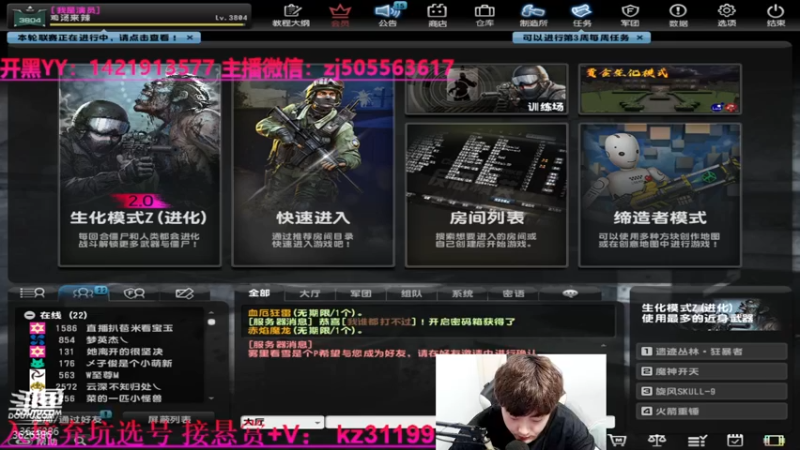Screen dimensions: 800x450
Task: Switch to the memo edit tab icon
Action: pos(184,293)
